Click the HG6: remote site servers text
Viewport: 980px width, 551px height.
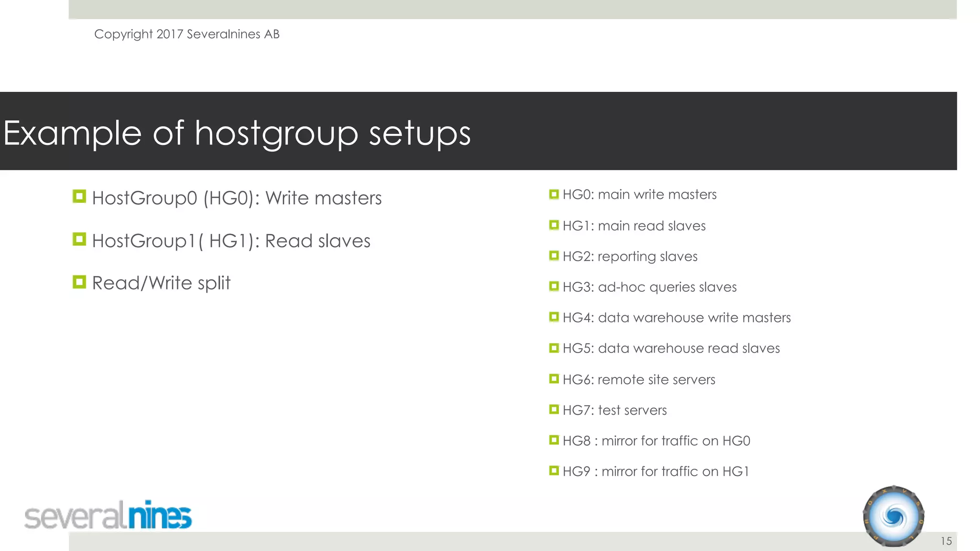point(639,379)
